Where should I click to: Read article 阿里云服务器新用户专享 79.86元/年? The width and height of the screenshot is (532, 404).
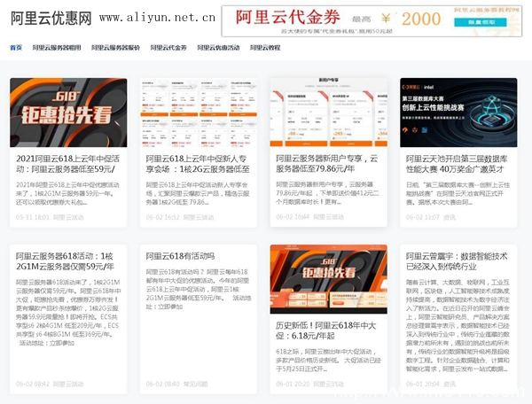click(x=328, y=163)
